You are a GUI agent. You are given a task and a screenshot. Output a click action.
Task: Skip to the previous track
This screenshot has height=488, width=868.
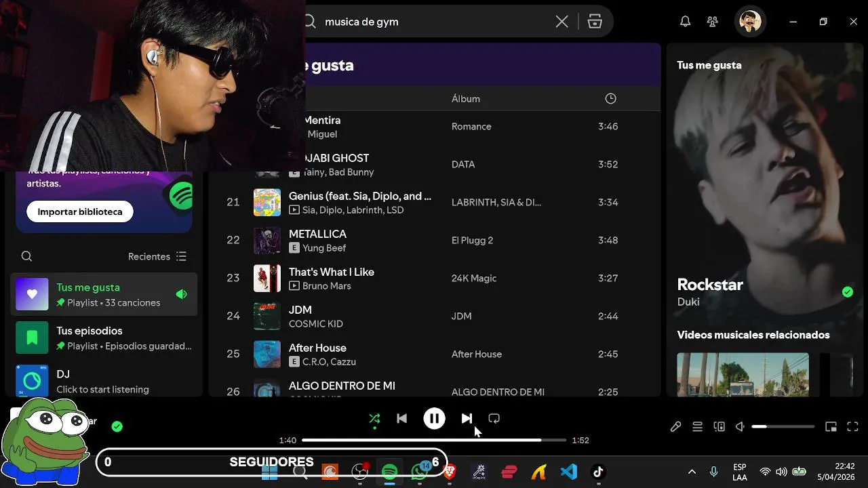coord(401,419)
